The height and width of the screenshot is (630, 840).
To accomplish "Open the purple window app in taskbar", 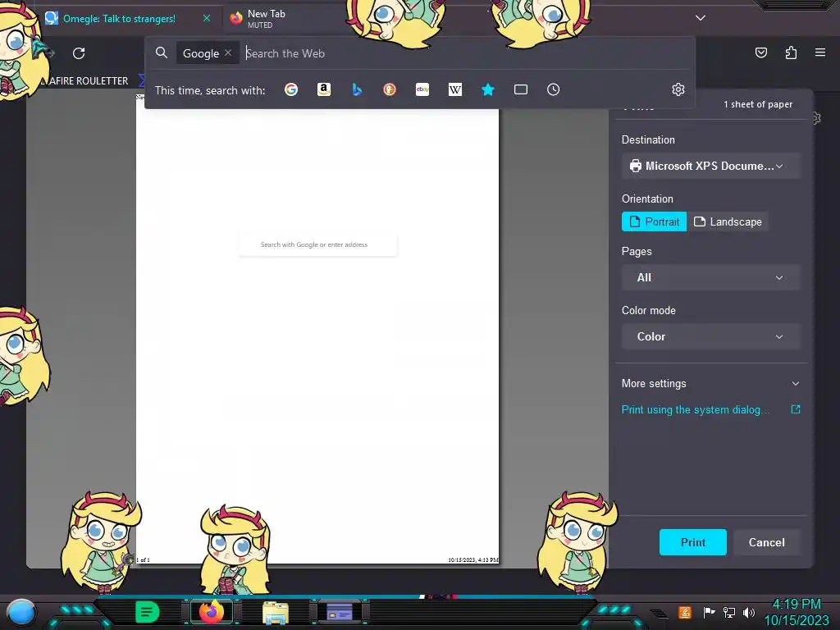I will pyautogui.click(x=339, y=612).
